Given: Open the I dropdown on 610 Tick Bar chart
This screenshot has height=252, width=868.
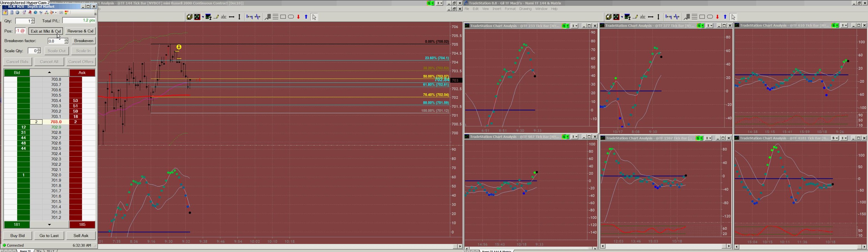Looking at the screenshot, I should 844,25.
